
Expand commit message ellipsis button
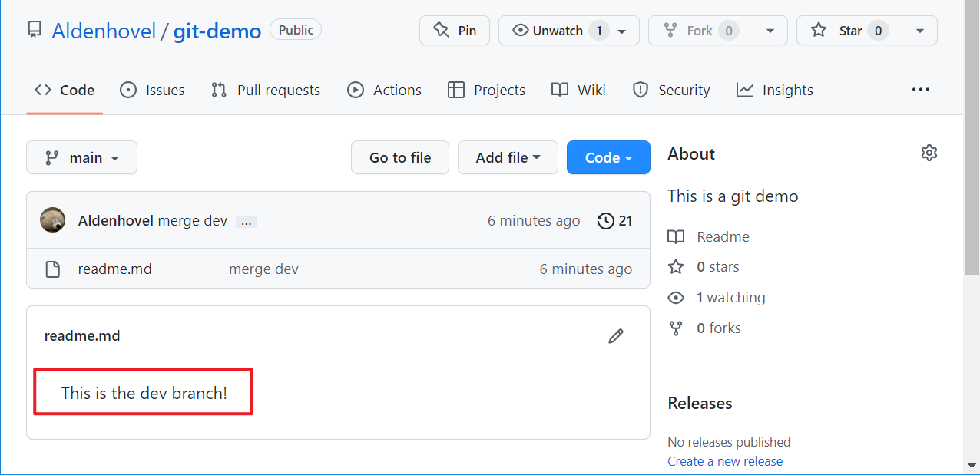point(246,222)
